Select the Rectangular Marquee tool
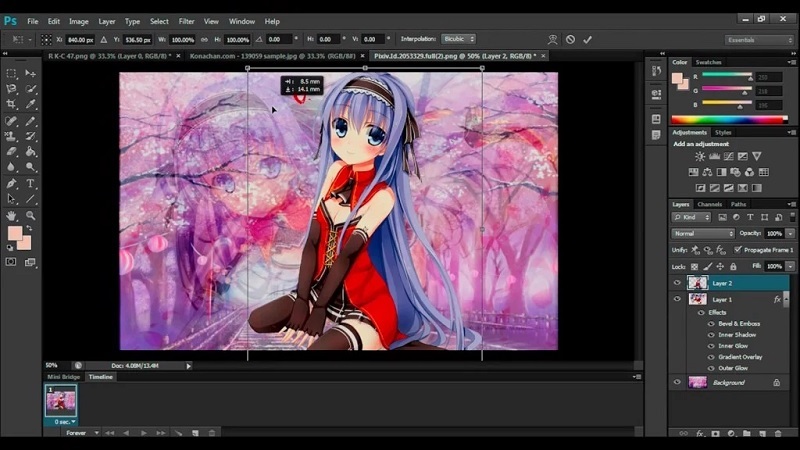 (x=11, y=74)
